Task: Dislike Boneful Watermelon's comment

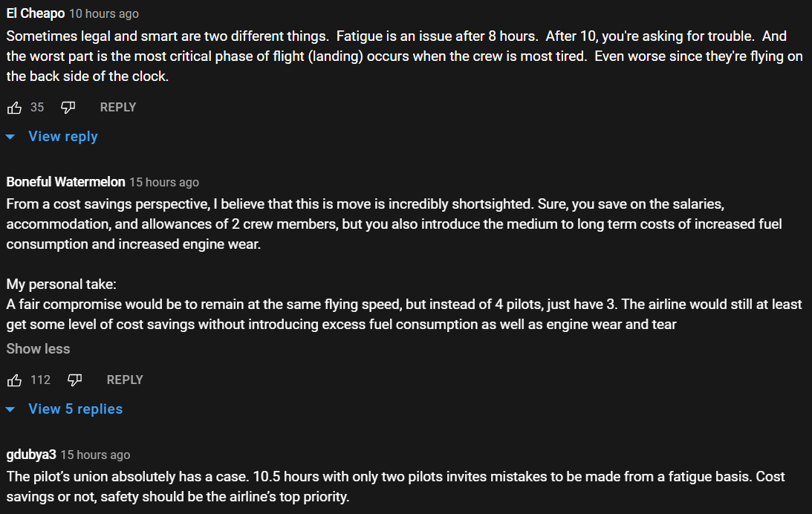Action: point(74,380)
